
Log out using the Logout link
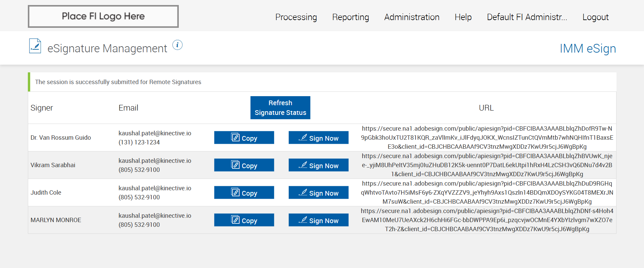coord(595,17)
